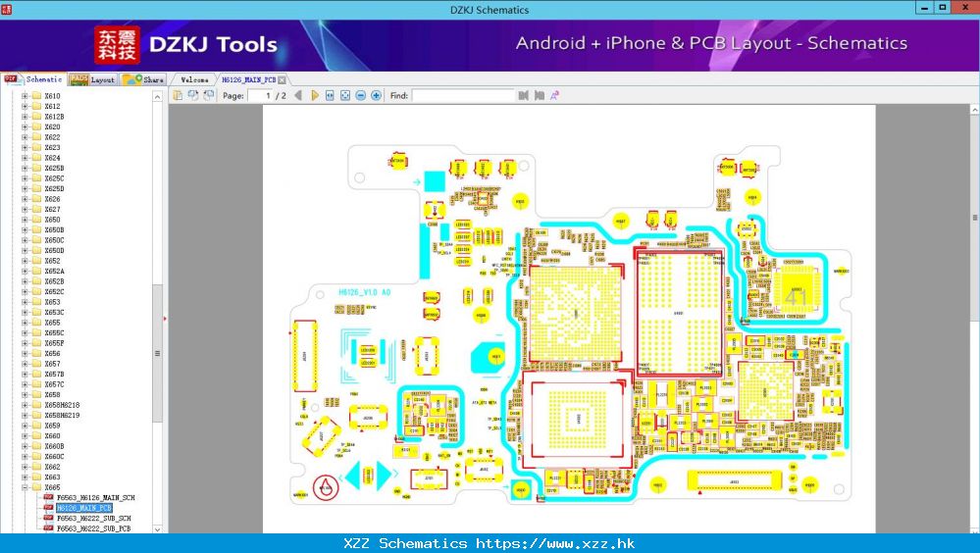The image size is (980, 553).
Task: Expand the X625B folder node
Action: [x=25, y=168]
